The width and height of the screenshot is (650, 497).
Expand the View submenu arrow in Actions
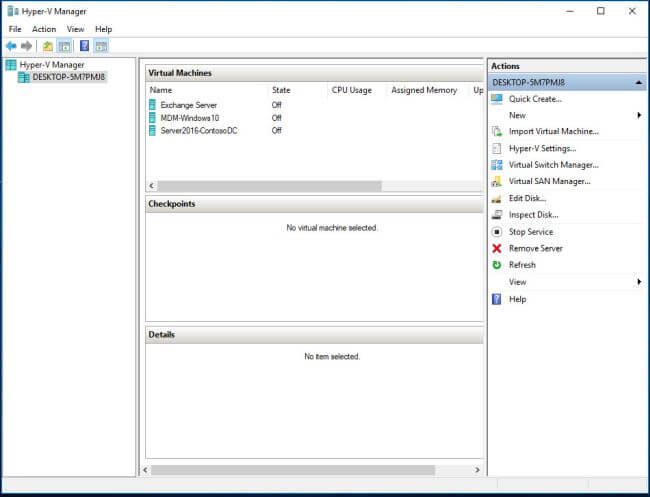tap(639, 282)
